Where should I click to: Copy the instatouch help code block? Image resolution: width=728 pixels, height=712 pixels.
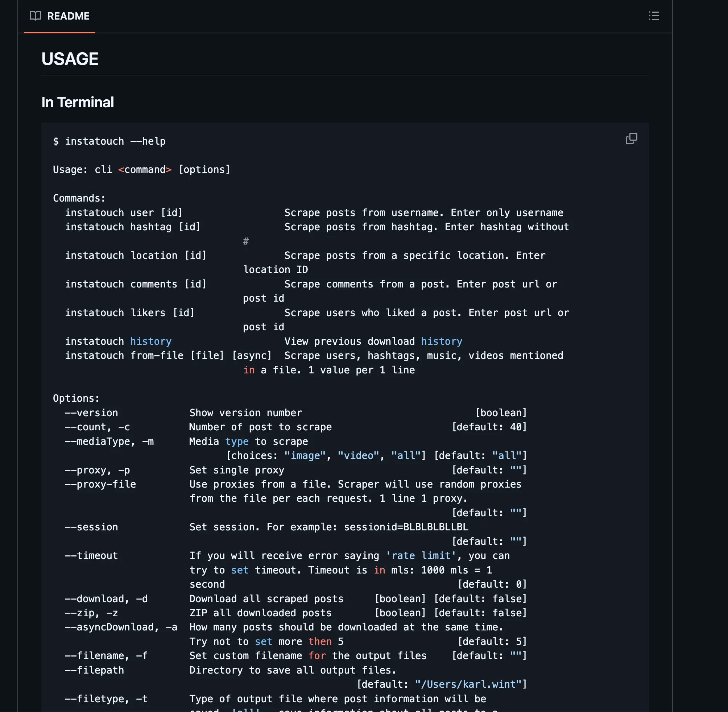tap(631, 139)
